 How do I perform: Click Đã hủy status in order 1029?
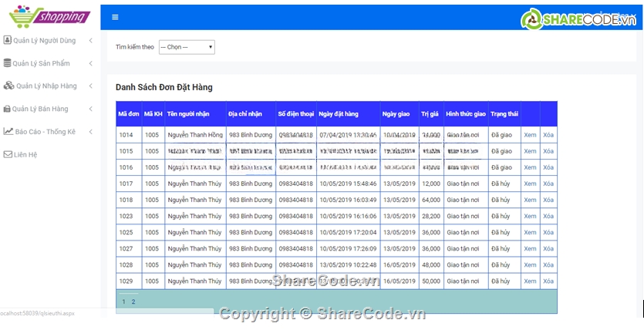[x=501, y=281]
